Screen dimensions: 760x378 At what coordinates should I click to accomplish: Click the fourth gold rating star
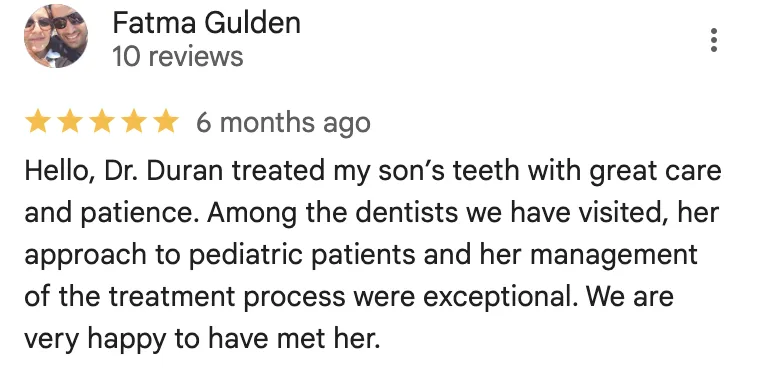[134, 121]
